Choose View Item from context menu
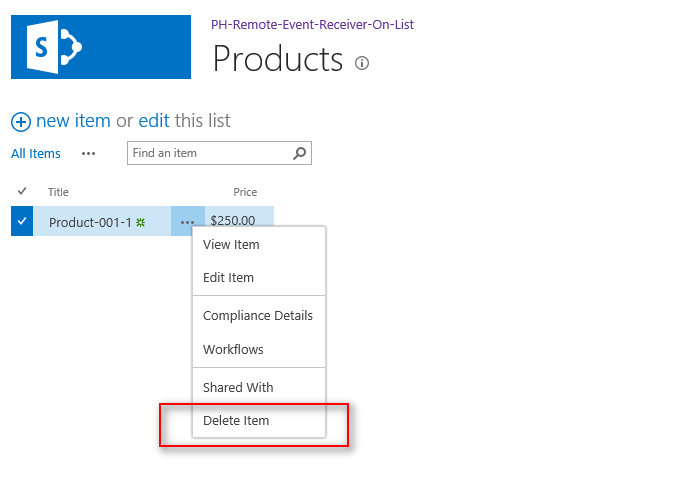The width and height of the screenshot is (688, 492). (x=231, y=244)
